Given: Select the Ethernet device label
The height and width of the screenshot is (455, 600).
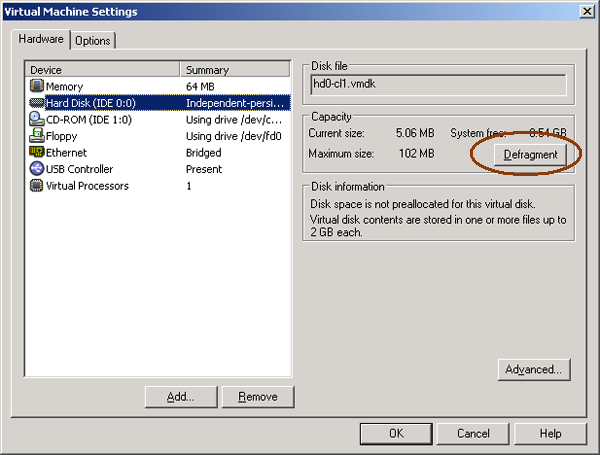Looking at the screenshot, I should (x=66, y=153).
